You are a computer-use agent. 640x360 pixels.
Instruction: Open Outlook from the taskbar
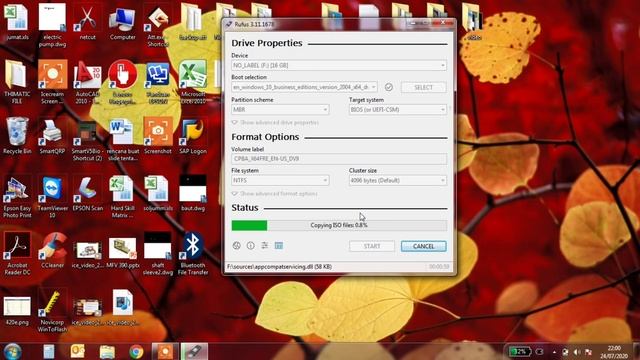point(78,351)
